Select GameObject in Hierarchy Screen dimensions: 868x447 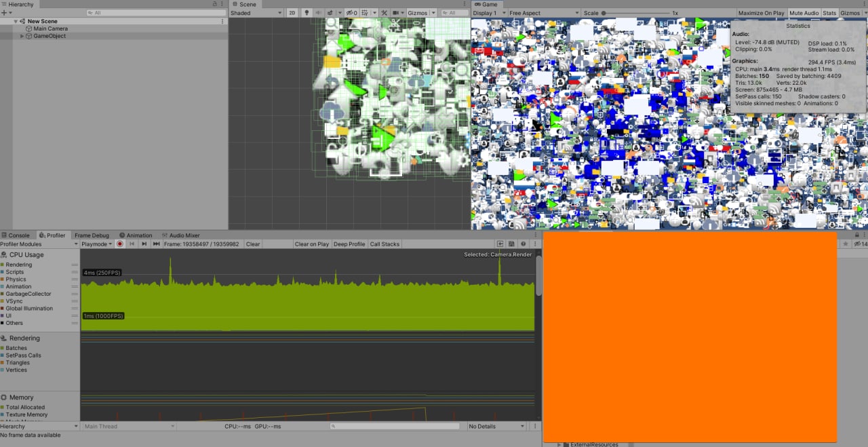pyautogui.click(x=50, y=36)
